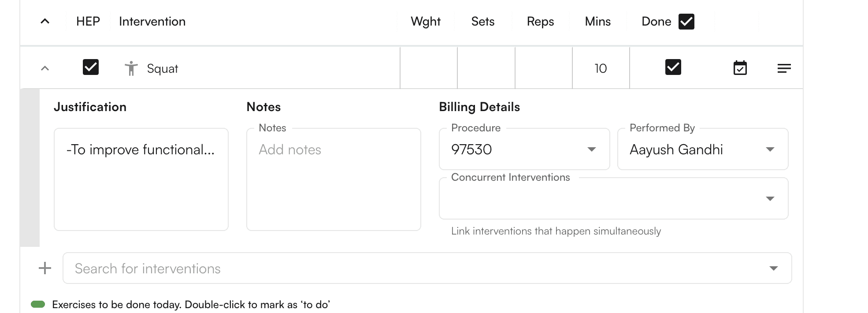The width and height of the screenshot is (868, 313).
Task: Toggle the Done checkbox in the column header
Action: (686, 21)
